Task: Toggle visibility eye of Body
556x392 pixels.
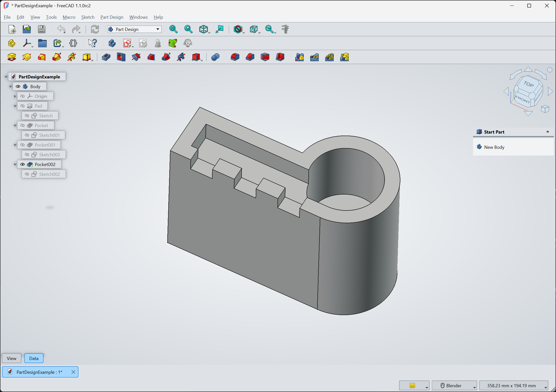Action: point(18,86)
